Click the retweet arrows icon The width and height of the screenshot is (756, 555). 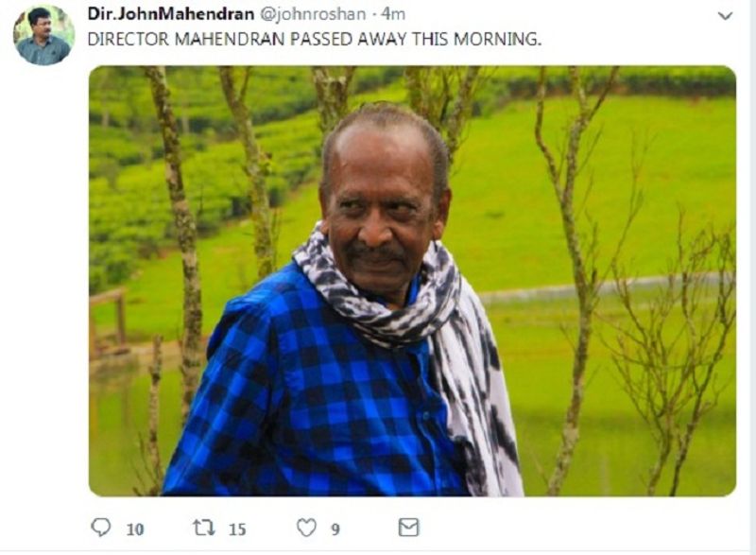coord(204,527)
